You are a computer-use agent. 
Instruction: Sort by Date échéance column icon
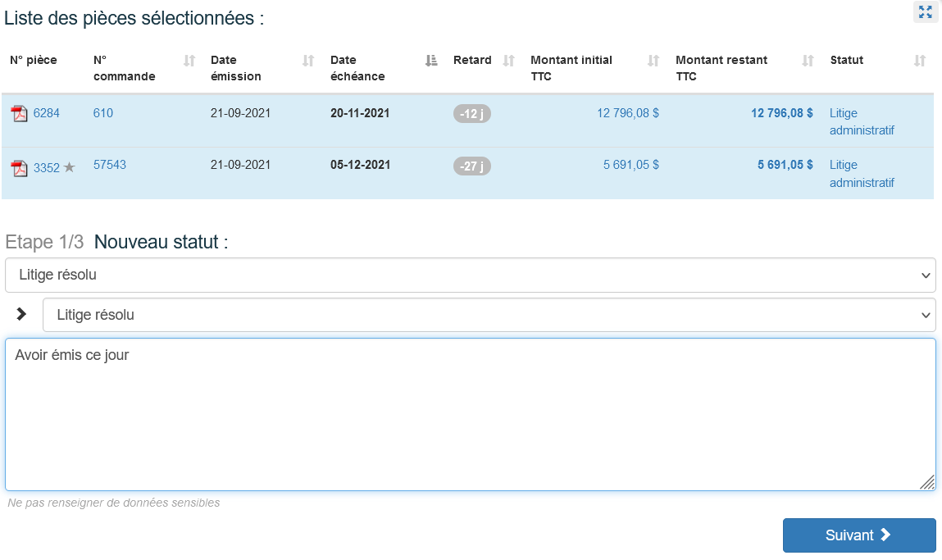[x=430, y=60]
